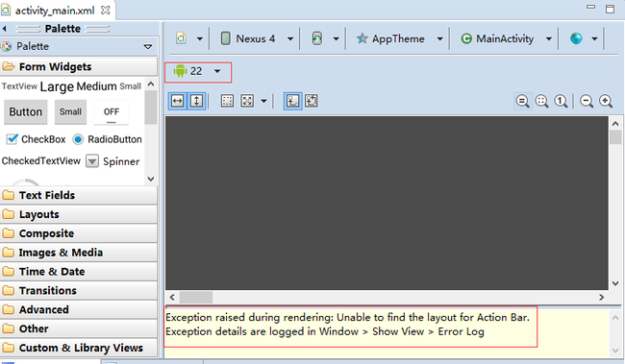625x364 pixels.
Task: Click zoom to fit icon
Action: tap(541, 101)
